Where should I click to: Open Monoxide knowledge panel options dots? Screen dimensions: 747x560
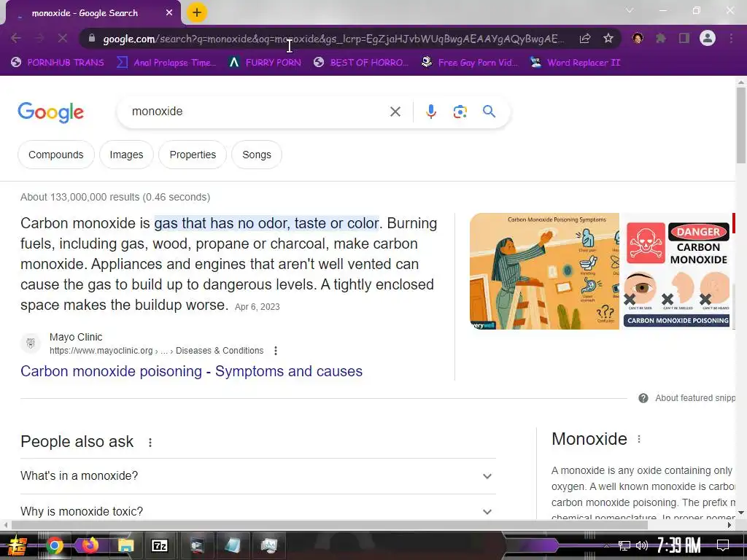point(639,439)
